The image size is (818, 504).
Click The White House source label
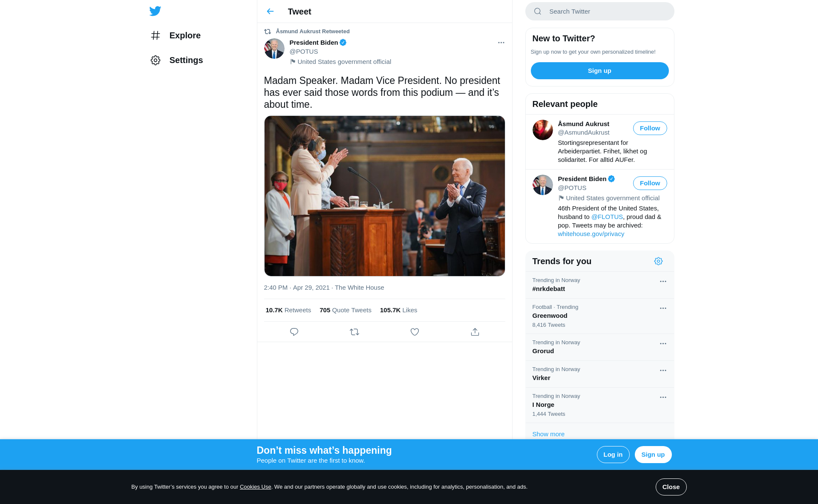click(x=359, y=288)
